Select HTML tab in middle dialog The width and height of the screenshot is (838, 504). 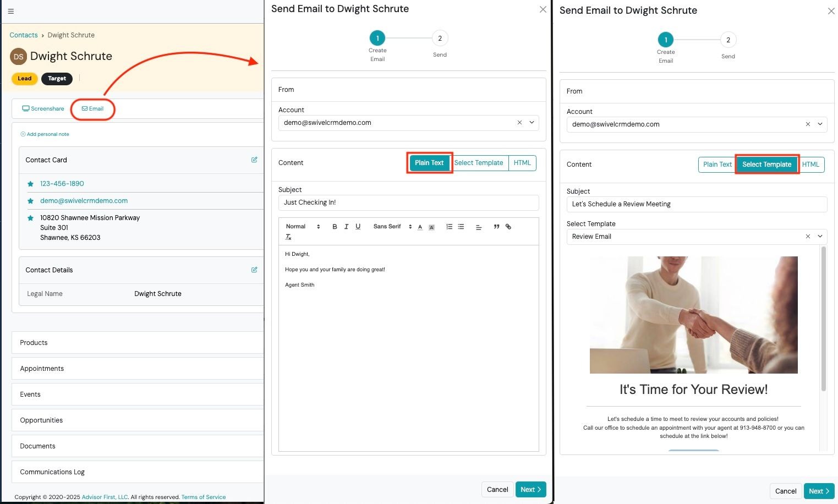[522, 163]
